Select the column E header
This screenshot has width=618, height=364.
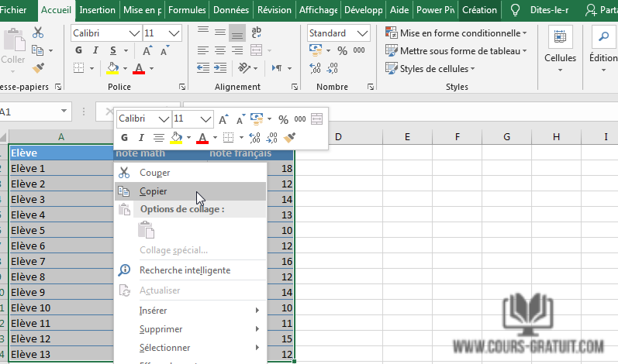coord(407,137)
